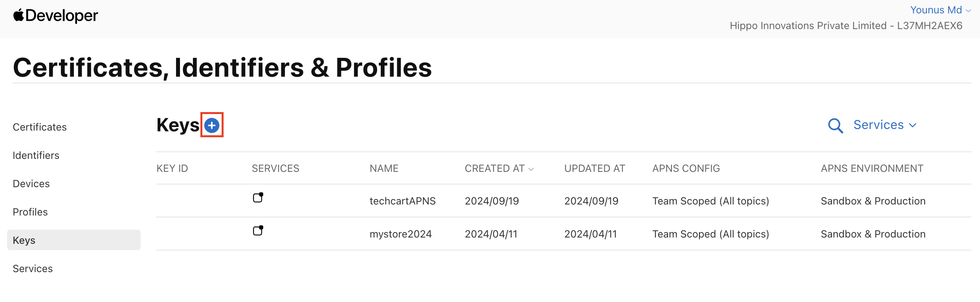980x302 pixels.
Task: Select Devices in the sidebar
Action: [31, 184]
